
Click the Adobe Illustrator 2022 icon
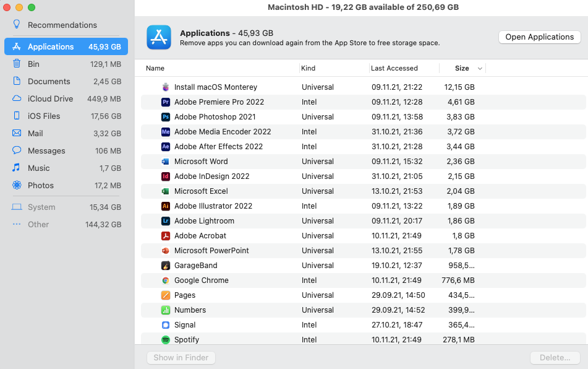(165, 206)
